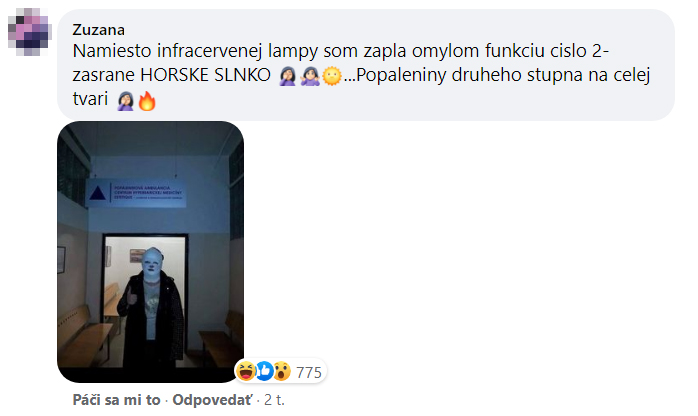Open the profile via the name 'Zuzana'
The width and height of the screenshot is (698, 416).
(x=98, y=30)
